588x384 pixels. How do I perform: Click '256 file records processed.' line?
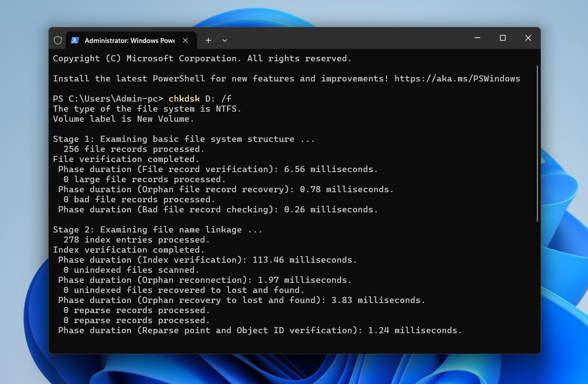[x=134, y=149]
